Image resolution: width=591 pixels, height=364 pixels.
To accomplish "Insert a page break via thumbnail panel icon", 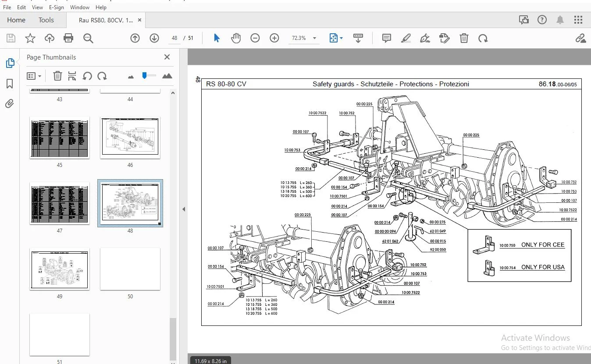I will pyautogui.click(x=72, y=76).
